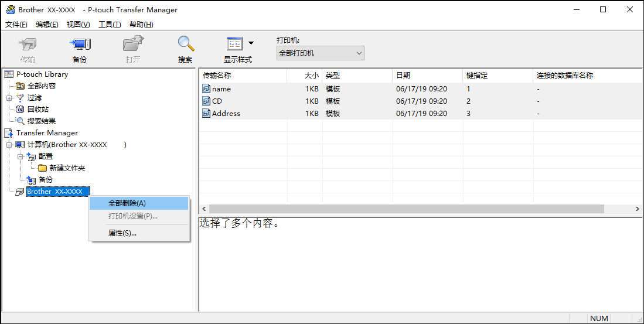The height and width of the screenshot is (324, 644).
Task: Click the P-touch Library icon
Action: [x=9, y=74]
